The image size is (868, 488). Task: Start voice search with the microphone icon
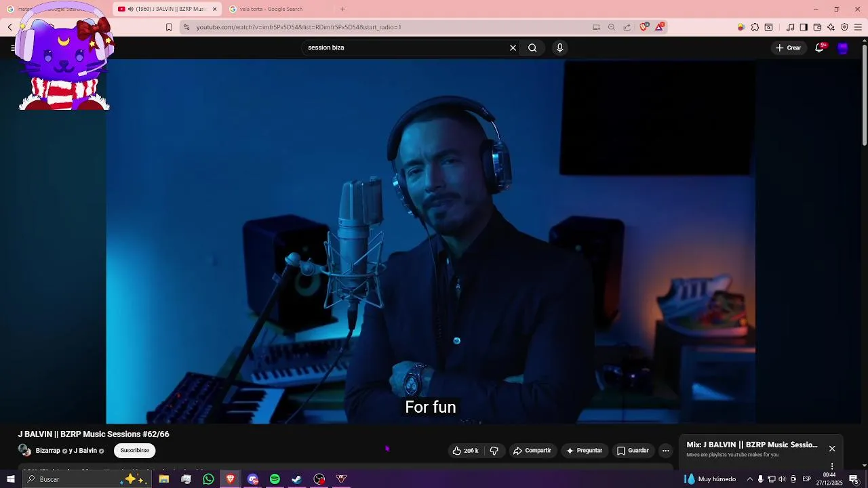pyautogui.click(x=559, y=47)
